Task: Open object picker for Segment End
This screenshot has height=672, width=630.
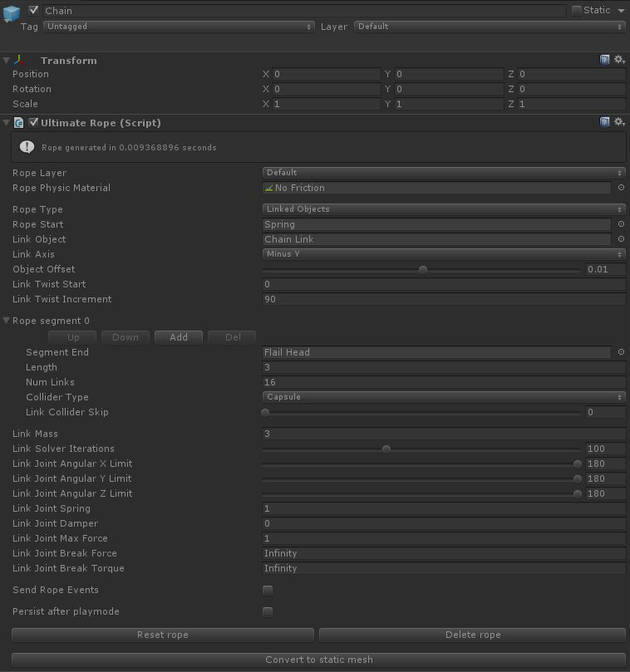Action: [x=621, y=352]
